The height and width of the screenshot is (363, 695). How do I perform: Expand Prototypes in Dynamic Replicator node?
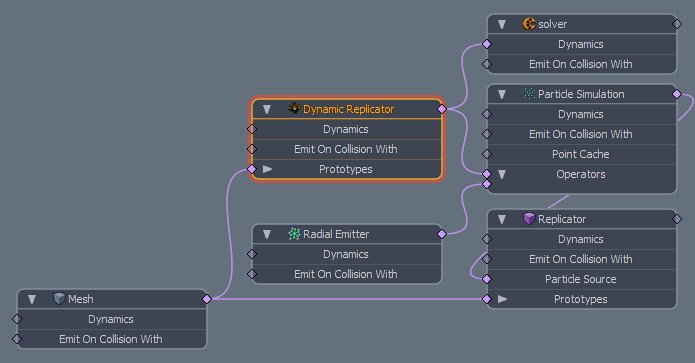pos(267,169)
